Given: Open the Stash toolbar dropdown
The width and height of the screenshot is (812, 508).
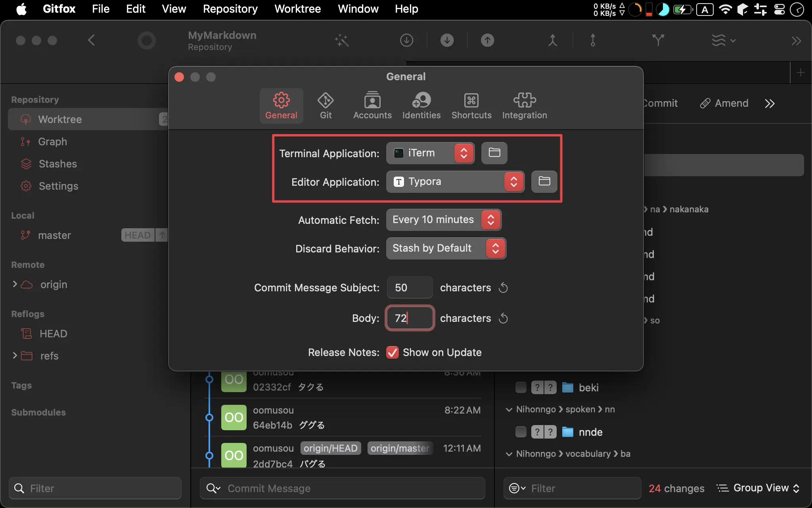Looking at the screenshot, I should click(724, 40).
